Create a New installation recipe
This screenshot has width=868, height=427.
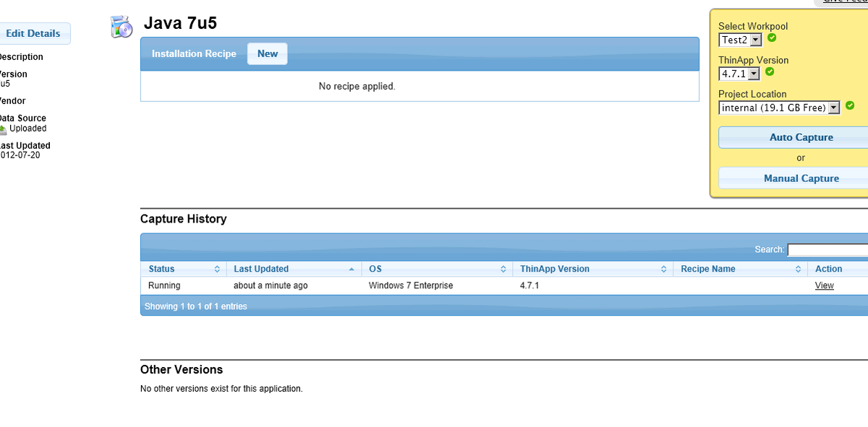click(268, 53)
